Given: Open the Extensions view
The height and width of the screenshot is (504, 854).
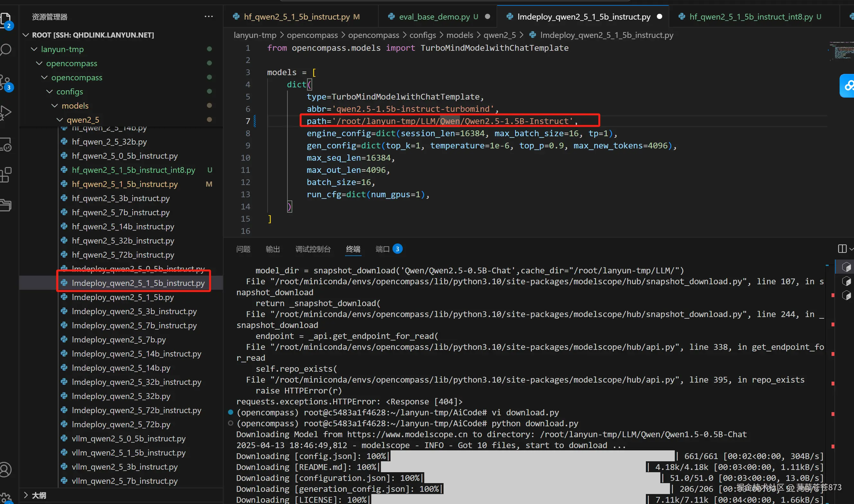Looking at the screenshot, I should pyautogui.click(x=6, y=174).
